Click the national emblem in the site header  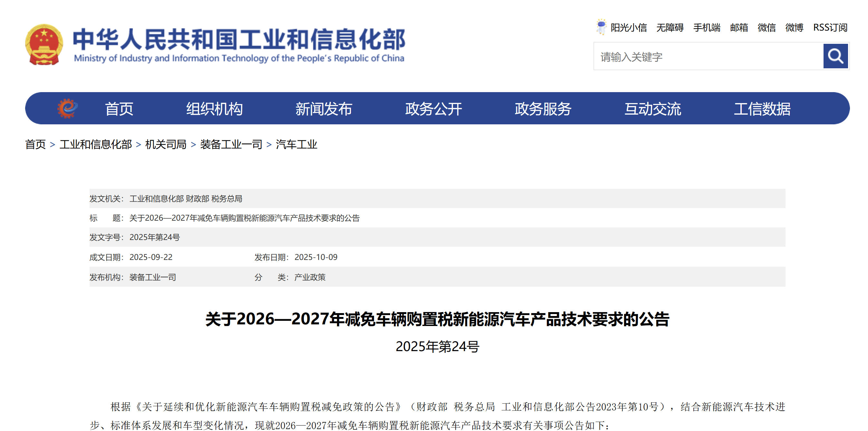click(44, 44)
